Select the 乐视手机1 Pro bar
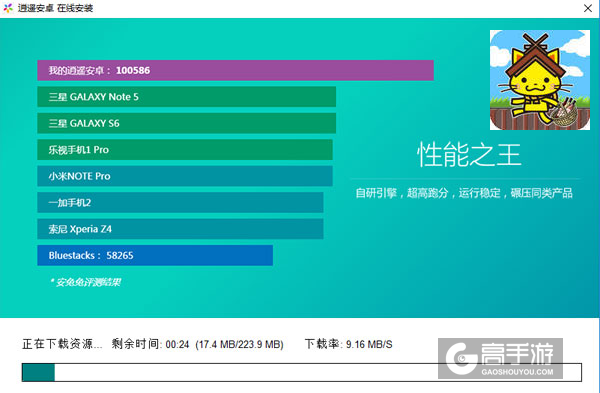This screenshot has width=600, height=393. pyautogui.click(x=185, y=150)
